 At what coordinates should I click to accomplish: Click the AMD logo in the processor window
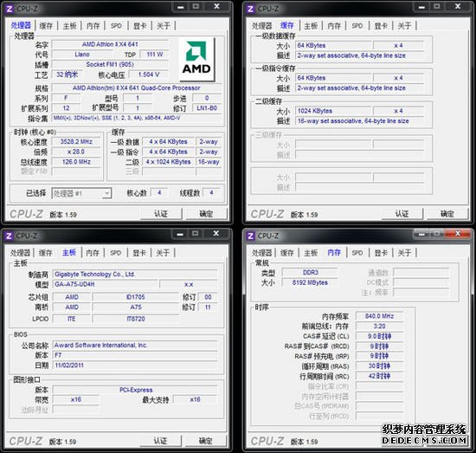[196, 60]
